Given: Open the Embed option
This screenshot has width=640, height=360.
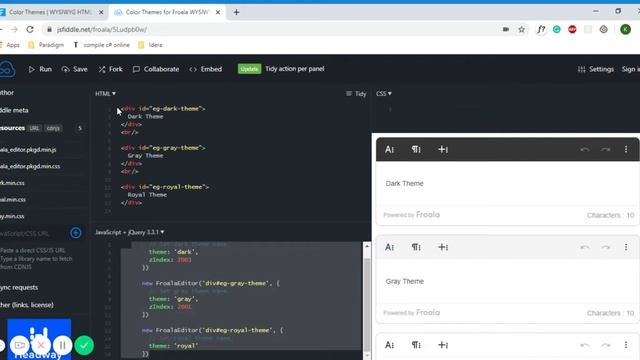Looking at the screenshot, I should [x=206, y=69].
